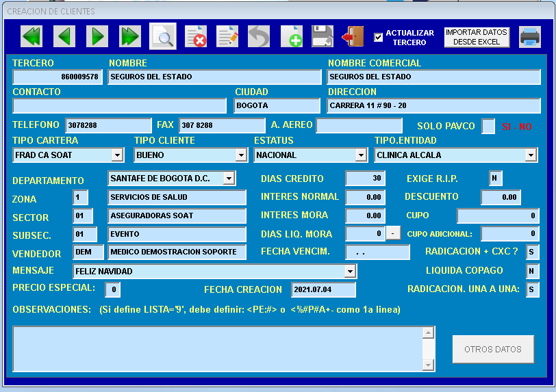
Task: Click the Observaciones scrollbar up arrow
Action: [x=429, y=332]
